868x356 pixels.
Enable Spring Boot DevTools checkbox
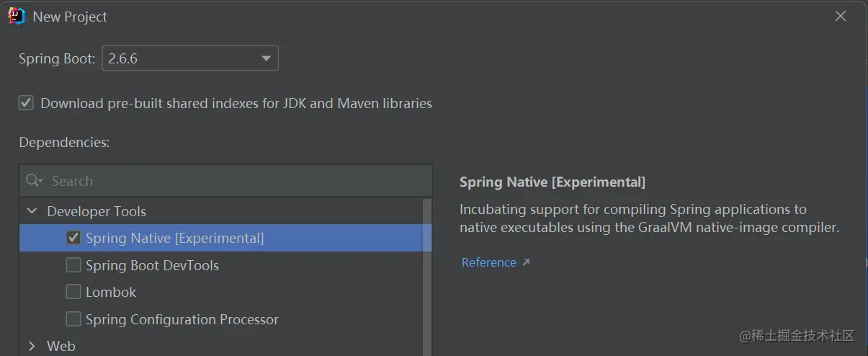73,265
